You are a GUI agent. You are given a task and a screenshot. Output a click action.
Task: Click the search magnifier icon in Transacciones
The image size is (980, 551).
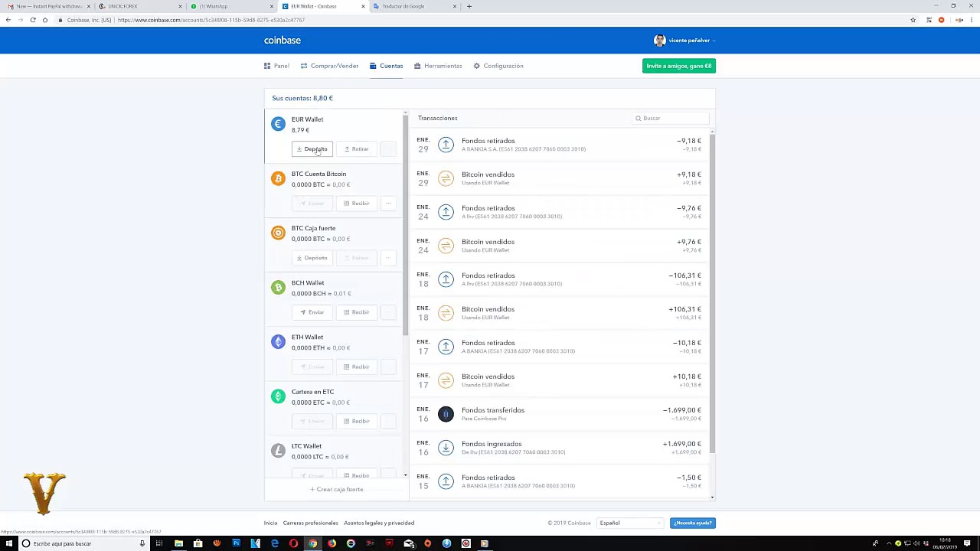[x=638, y=118]
